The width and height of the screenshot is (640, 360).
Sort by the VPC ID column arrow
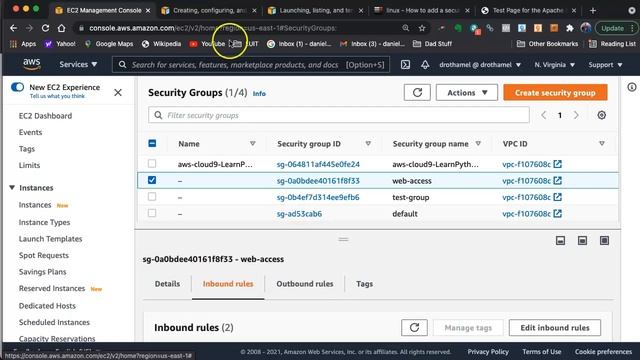tap(601, 144)
